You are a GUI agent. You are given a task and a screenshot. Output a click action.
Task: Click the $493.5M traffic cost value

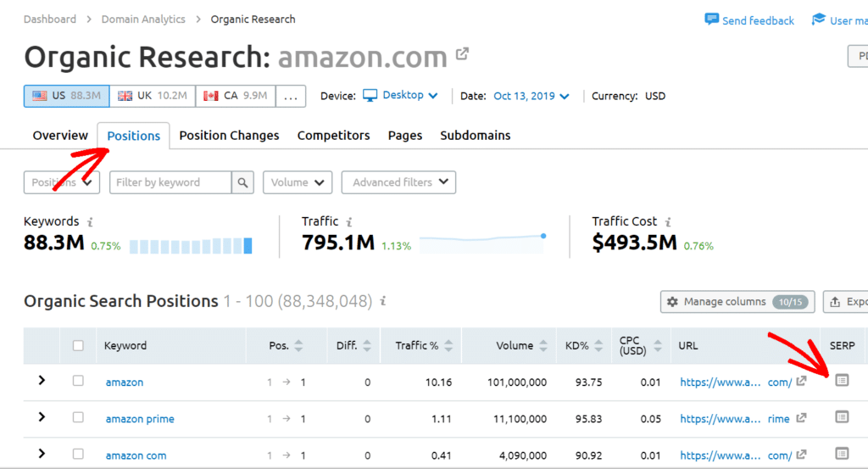coord(634,243)
